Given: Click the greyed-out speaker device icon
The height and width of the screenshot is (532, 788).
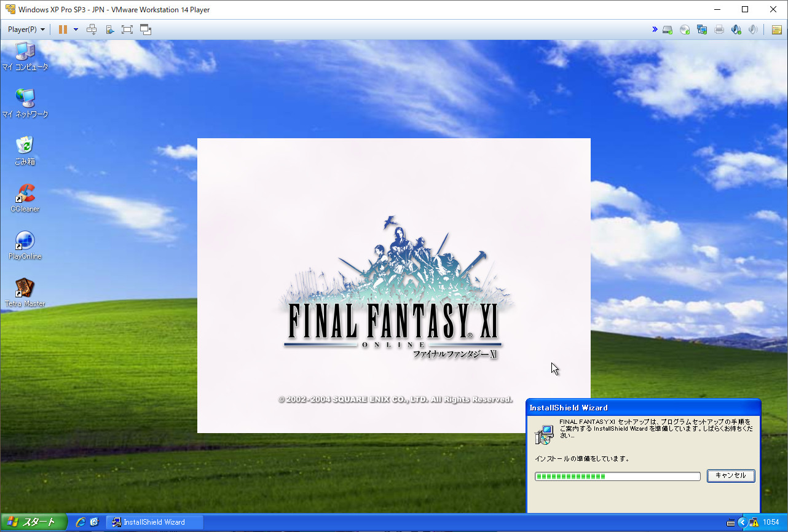Looking at the screenshot, I should tap(753, 29).
